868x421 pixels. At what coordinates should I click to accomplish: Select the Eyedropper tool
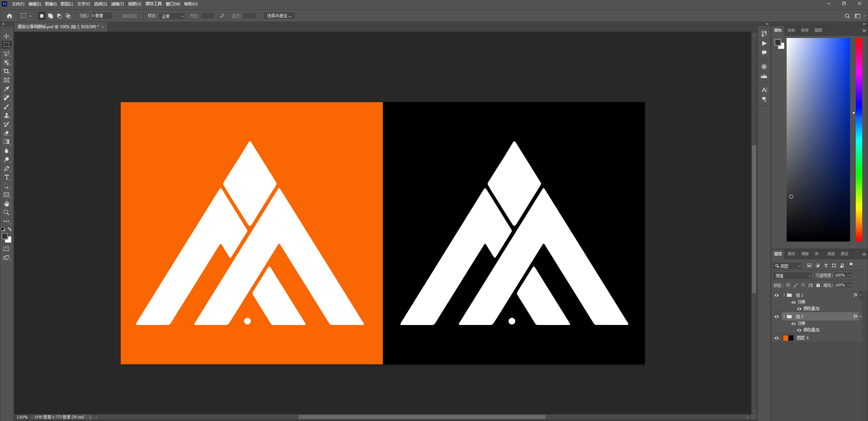pos(6,89)
